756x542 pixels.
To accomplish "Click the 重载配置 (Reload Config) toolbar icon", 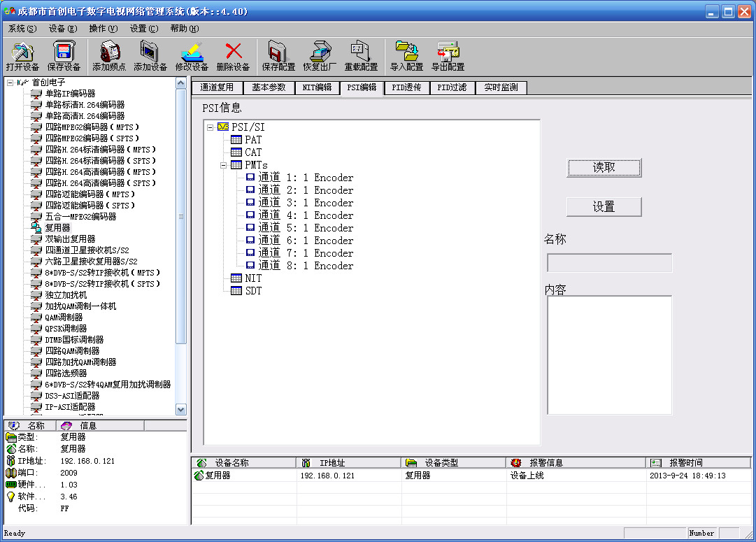I will [x=361, y=52].
